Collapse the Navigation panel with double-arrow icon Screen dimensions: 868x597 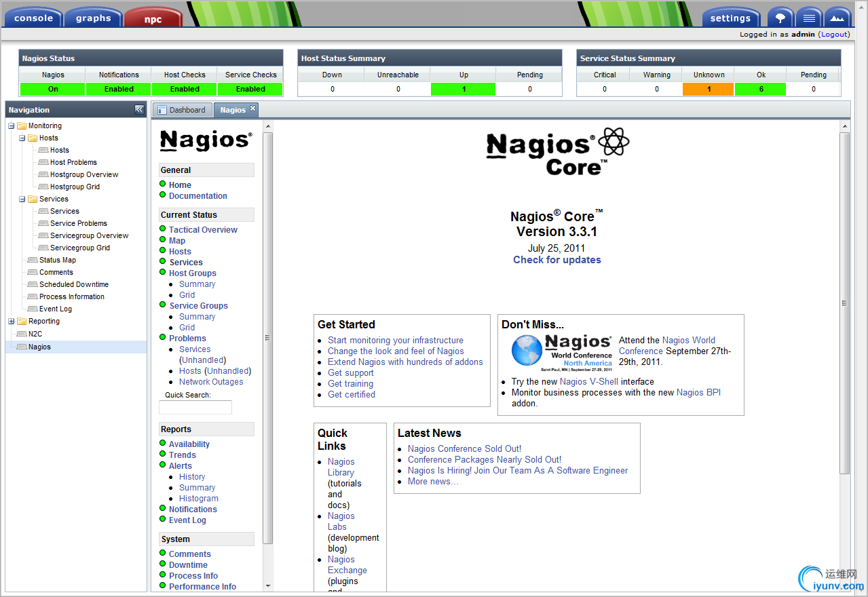tap(139, 109)
